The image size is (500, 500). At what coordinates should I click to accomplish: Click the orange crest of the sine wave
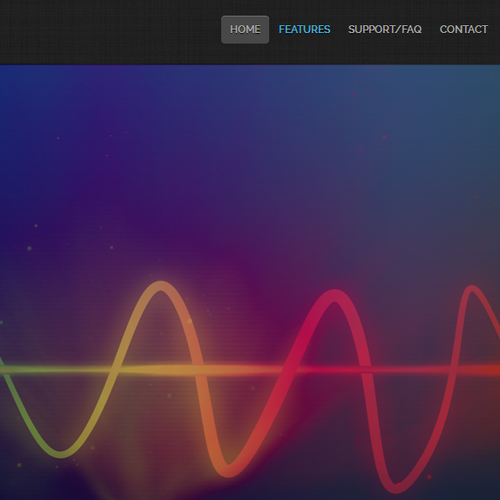tap(161, 286)
